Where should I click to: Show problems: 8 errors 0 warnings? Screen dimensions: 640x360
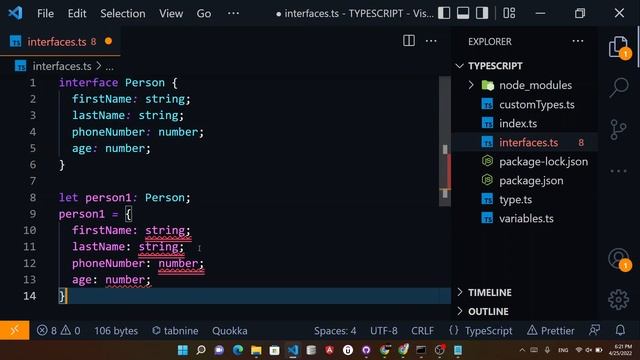click(58, 331)
